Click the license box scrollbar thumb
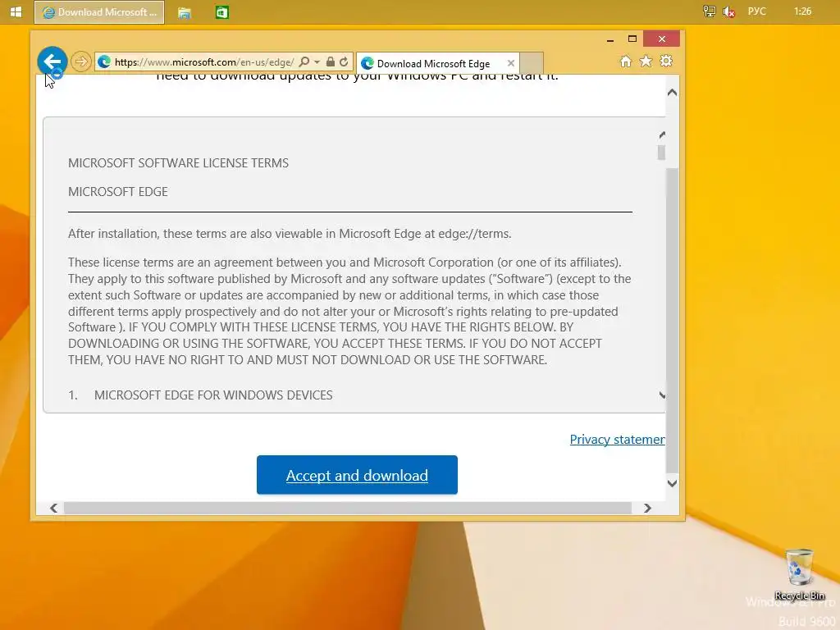Viewport: 840px width, 630px height. coord(662,153)
